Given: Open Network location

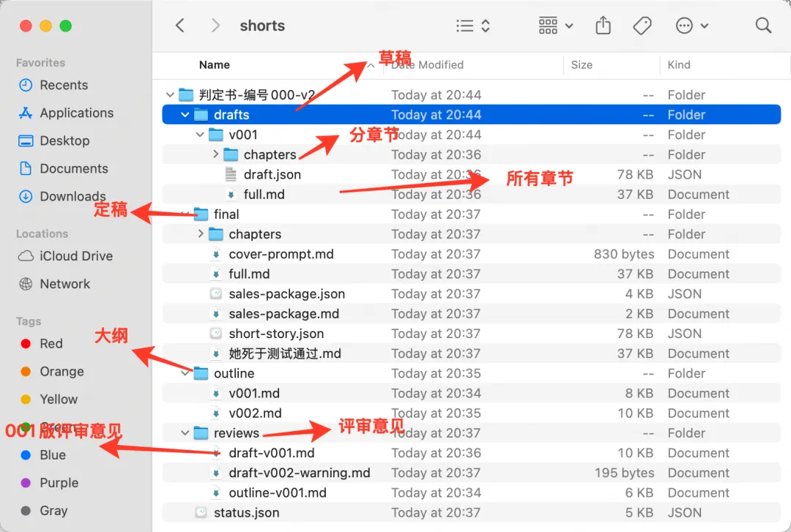Looking at the screenshot, I should click(54, 284).
